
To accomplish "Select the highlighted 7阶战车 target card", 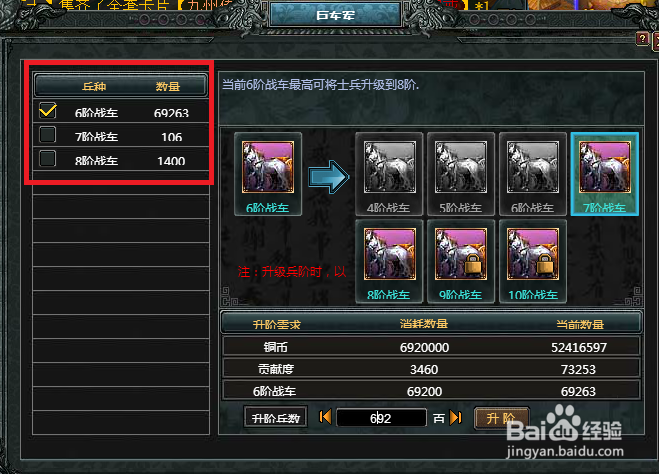I will (x=604, y=174).
